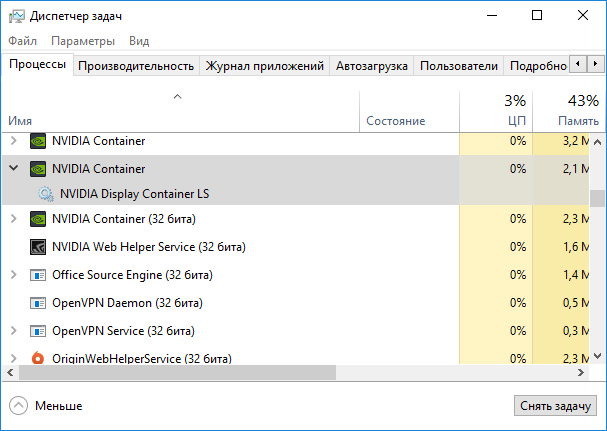Open the Файл menu
607x431 pixels.
[22, 41]
